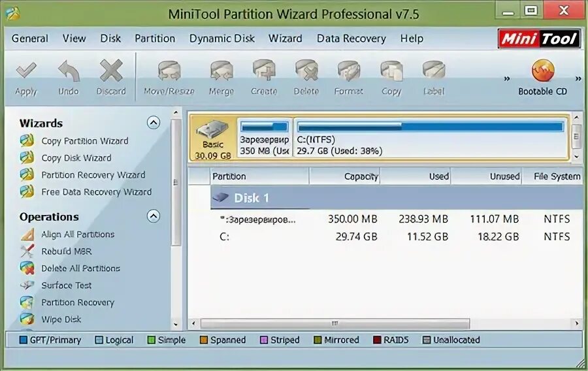Click the RAID5 legend swatch
The image size is (588, 371).
pyautogui.click(x=377, y=340)
